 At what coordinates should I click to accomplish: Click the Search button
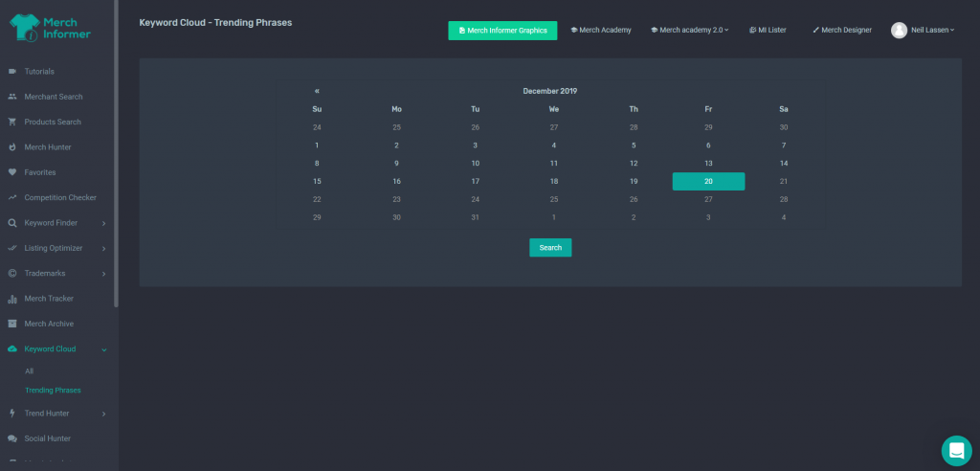(550, 248)
